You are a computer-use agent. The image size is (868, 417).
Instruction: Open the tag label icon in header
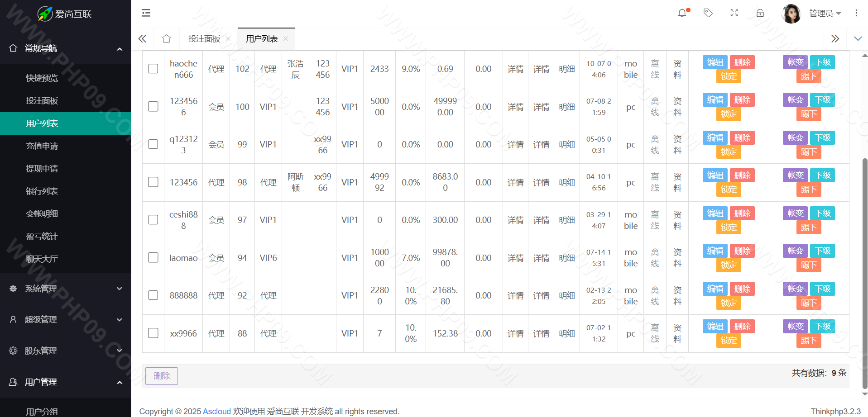[x=708, y=13]
